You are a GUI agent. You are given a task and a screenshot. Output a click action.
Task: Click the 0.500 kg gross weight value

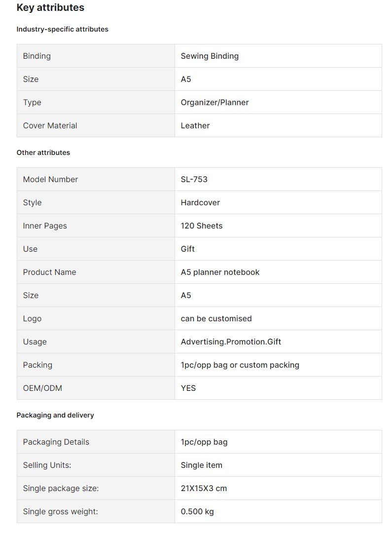pos(197,511)
